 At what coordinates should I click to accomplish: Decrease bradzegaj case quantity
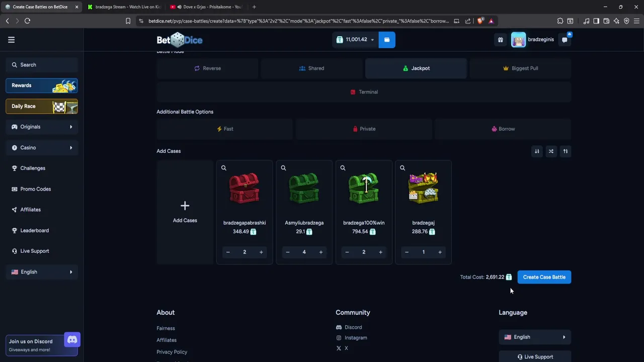[407, 252]
